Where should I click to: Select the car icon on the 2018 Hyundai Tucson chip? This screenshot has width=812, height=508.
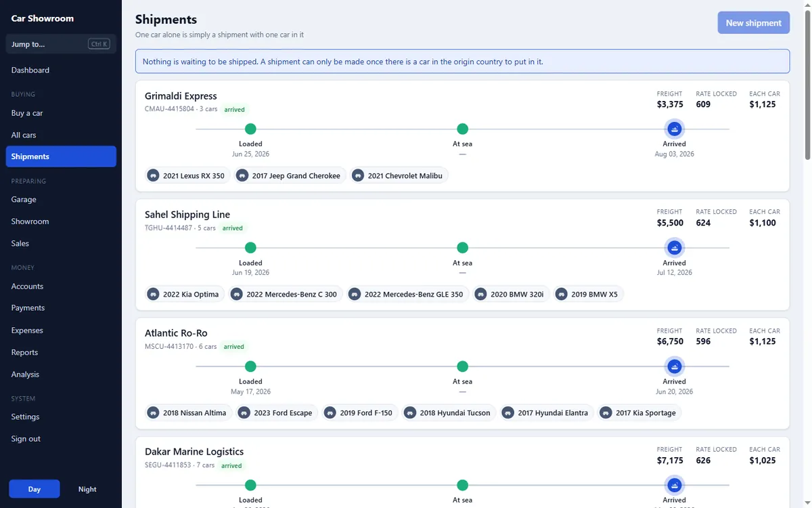click(410, 412)
